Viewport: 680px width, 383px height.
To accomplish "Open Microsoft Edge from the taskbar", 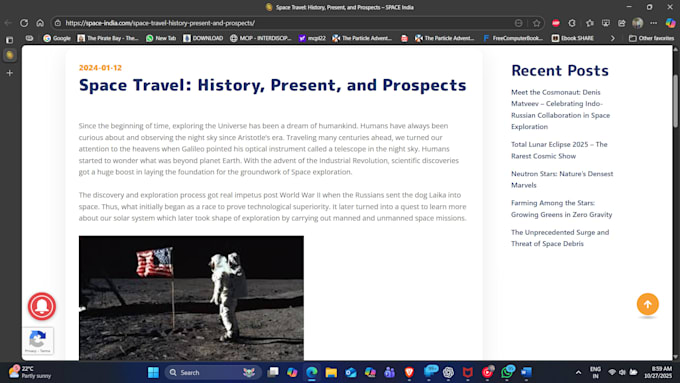I will [311, 373].
